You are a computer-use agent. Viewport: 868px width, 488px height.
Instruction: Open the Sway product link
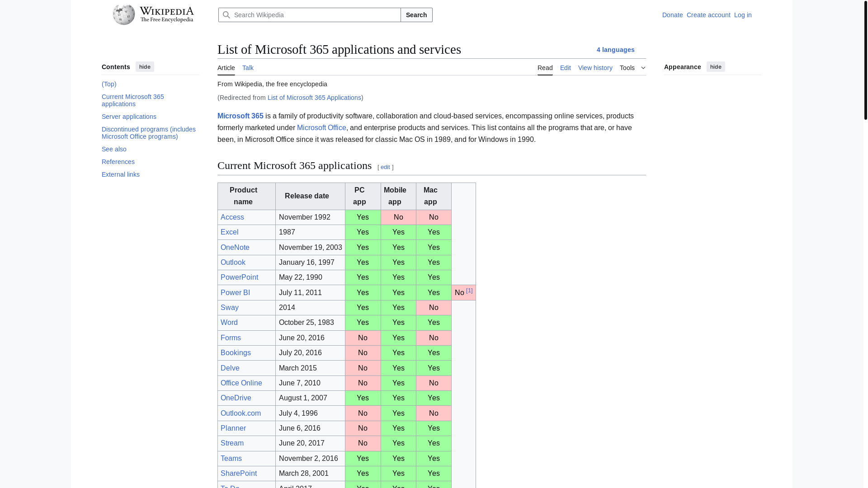pos(230,308)
